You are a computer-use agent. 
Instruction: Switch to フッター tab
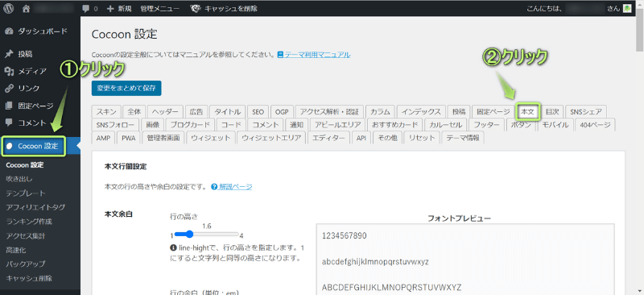click(x=487, y=125)
